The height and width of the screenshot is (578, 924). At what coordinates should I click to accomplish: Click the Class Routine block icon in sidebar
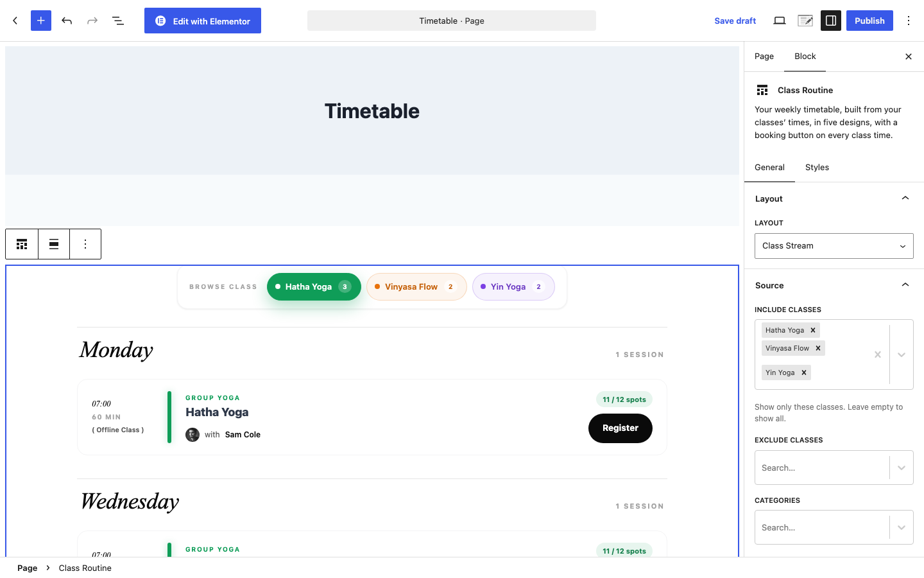click(762, 90)
